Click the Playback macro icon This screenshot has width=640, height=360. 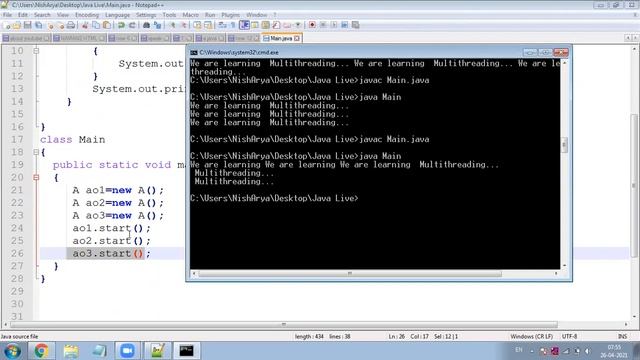click(333, 25)
